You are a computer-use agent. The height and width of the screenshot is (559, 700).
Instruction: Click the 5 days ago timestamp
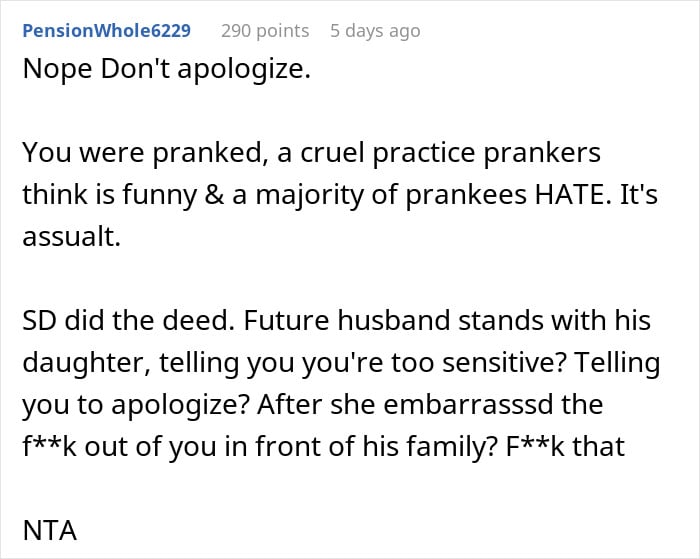375,31
